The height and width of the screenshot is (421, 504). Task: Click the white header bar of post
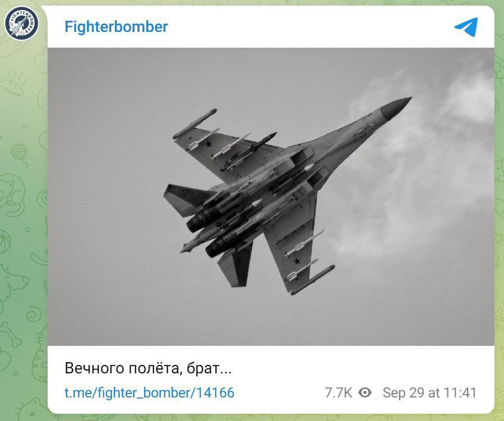pyautogui.click(x=271, y=27)
